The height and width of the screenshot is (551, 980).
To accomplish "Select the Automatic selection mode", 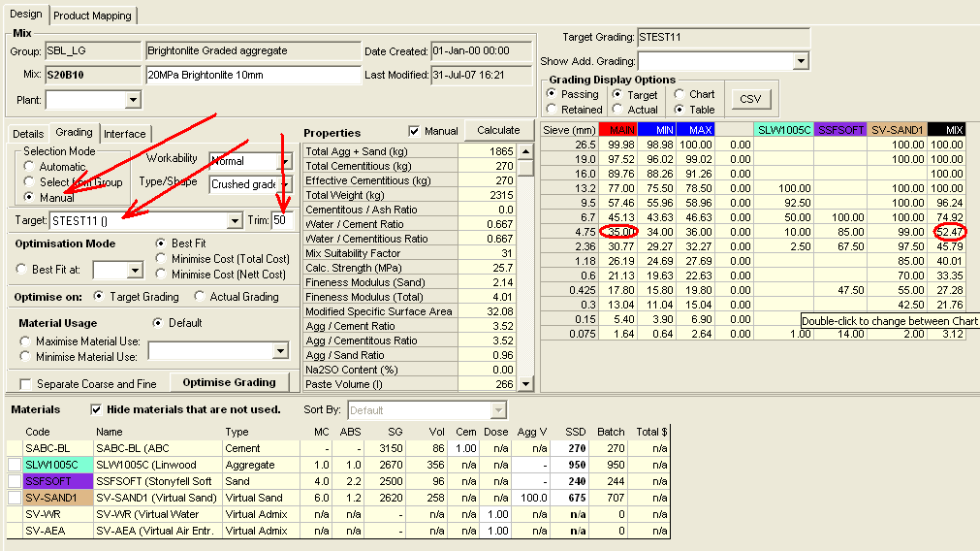I will tap(29, 167).
